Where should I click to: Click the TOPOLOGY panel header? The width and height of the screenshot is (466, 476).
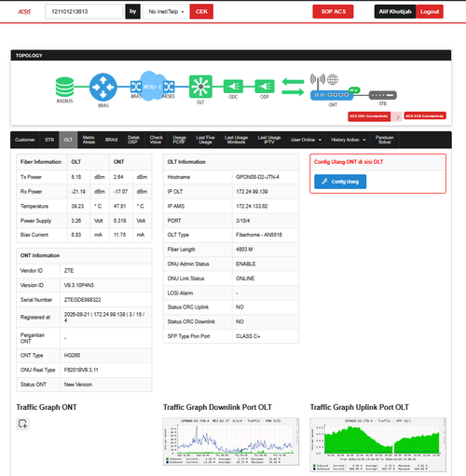[x=231, y=56]
